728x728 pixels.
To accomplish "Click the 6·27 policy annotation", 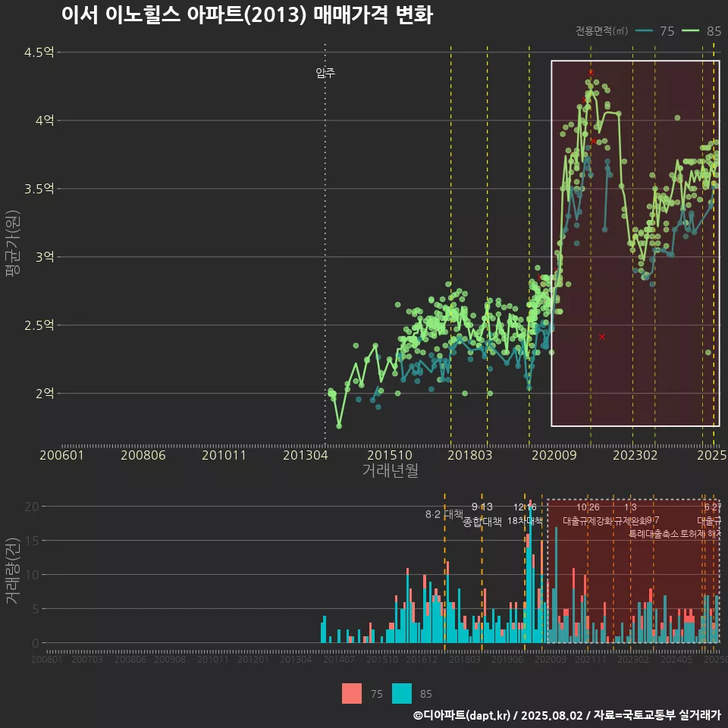I will (x=713, y=507).
